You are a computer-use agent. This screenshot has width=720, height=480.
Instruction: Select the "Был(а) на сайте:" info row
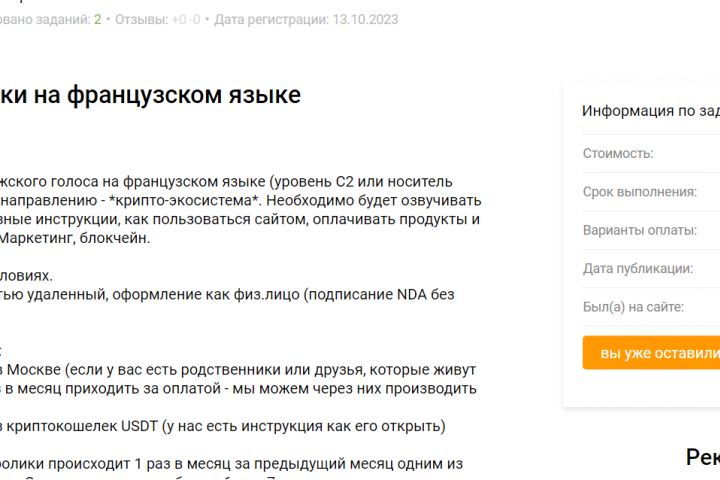(x=633, y=307)
